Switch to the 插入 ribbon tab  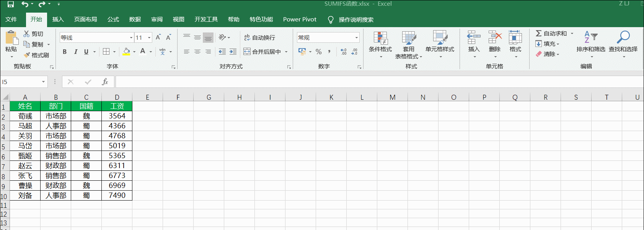coord(58,19)
